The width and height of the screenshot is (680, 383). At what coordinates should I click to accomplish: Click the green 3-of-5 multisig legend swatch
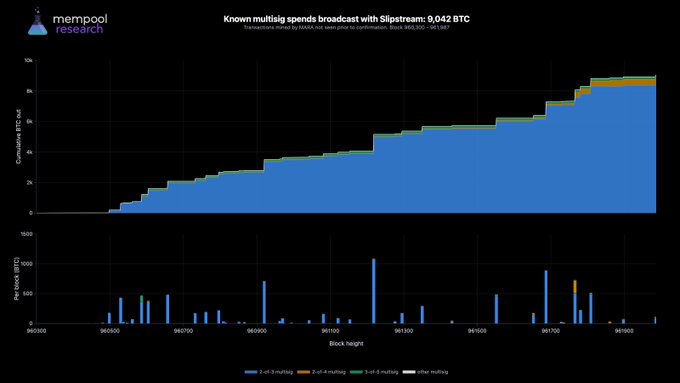356,372
